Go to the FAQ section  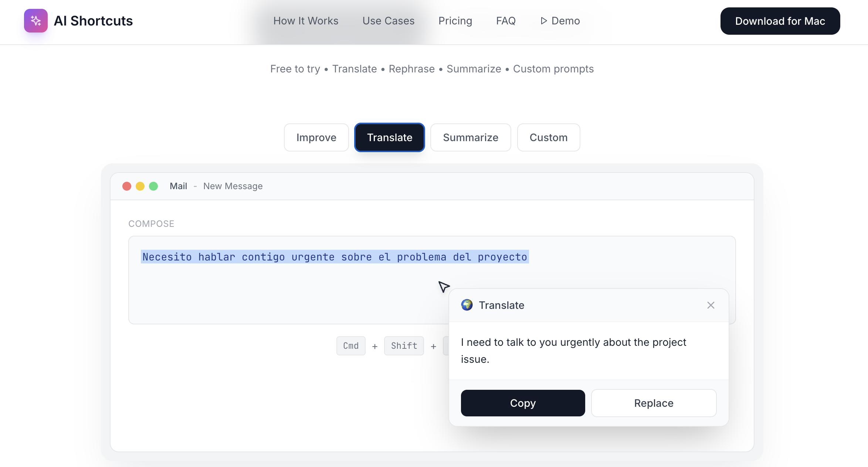pyautogui.click(x=506, y=21)
